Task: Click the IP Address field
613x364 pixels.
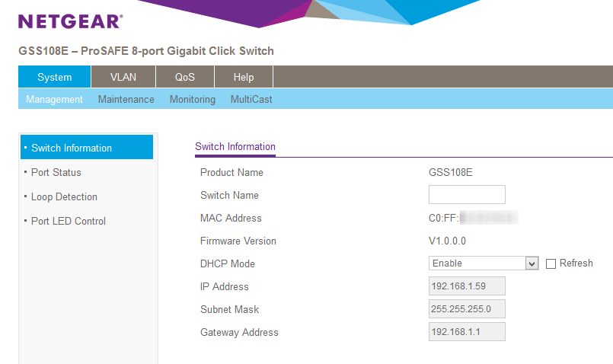Action: click(x=467, y=286)
